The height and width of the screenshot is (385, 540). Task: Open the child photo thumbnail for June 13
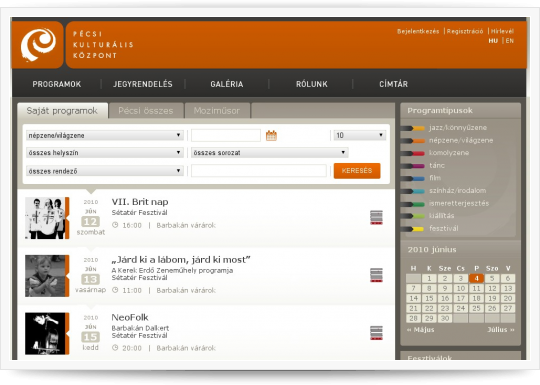point(45,276)
